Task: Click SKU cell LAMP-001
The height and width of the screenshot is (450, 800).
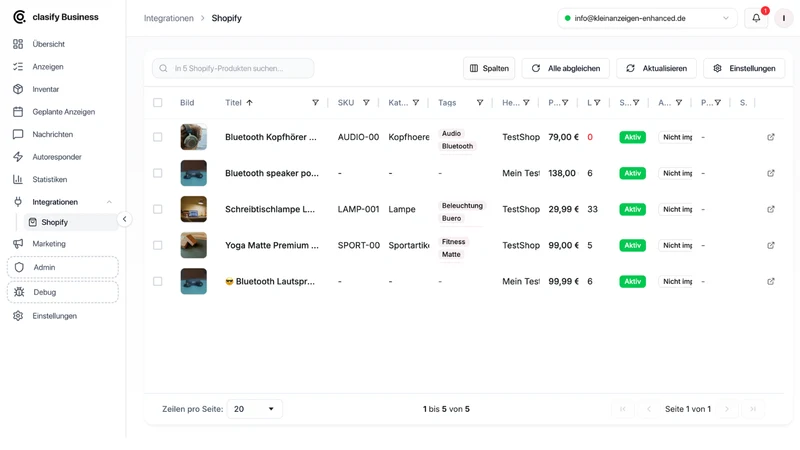Action: point(358,209)
